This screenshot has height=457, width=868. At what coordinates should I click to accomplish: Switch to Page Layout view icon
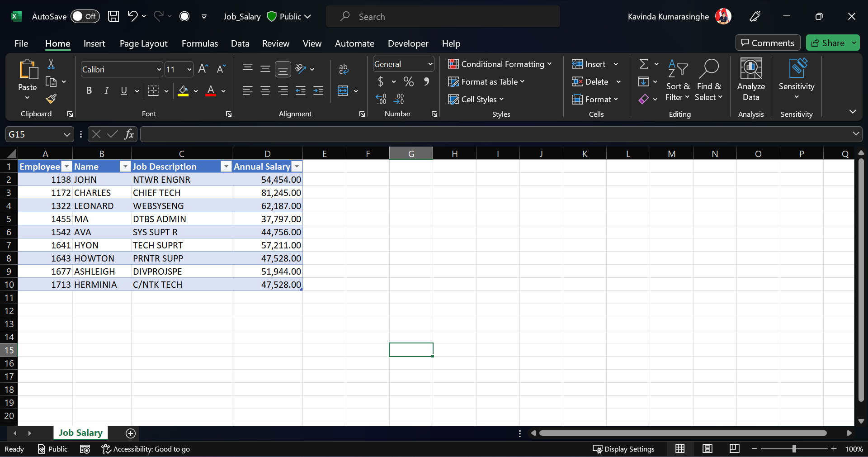pyautogui.click(x=708, y=448)
